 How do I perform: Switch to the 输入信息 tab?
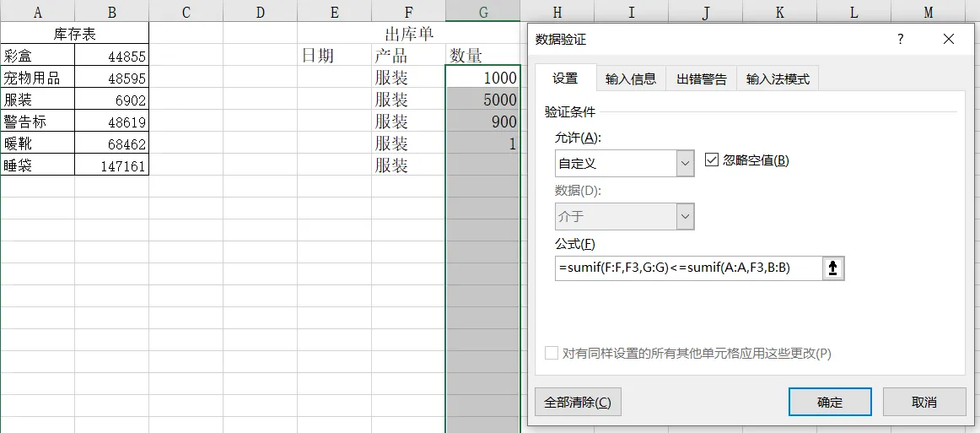pyautogui.click(x=631, y=78)
